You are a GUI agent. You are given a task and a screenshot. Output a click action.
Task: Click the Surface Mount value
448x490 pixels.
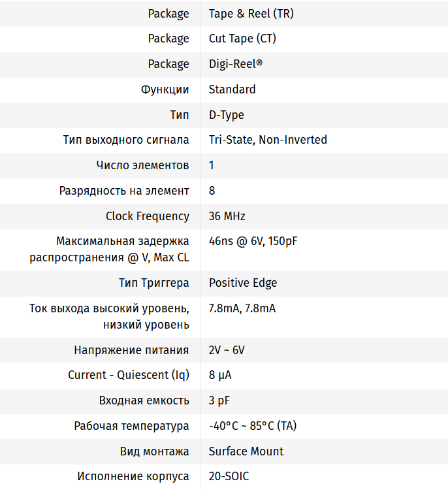246,451
